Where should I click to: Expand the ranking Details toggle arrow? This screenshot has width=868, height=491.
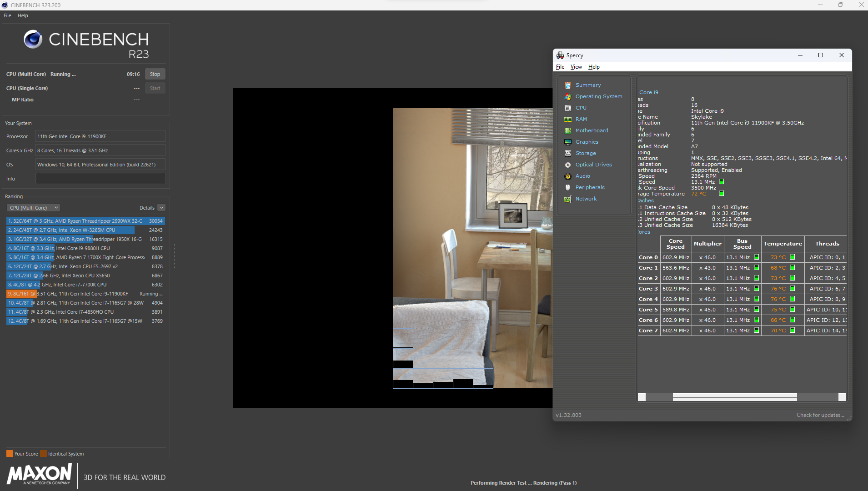tap(161, 208)
